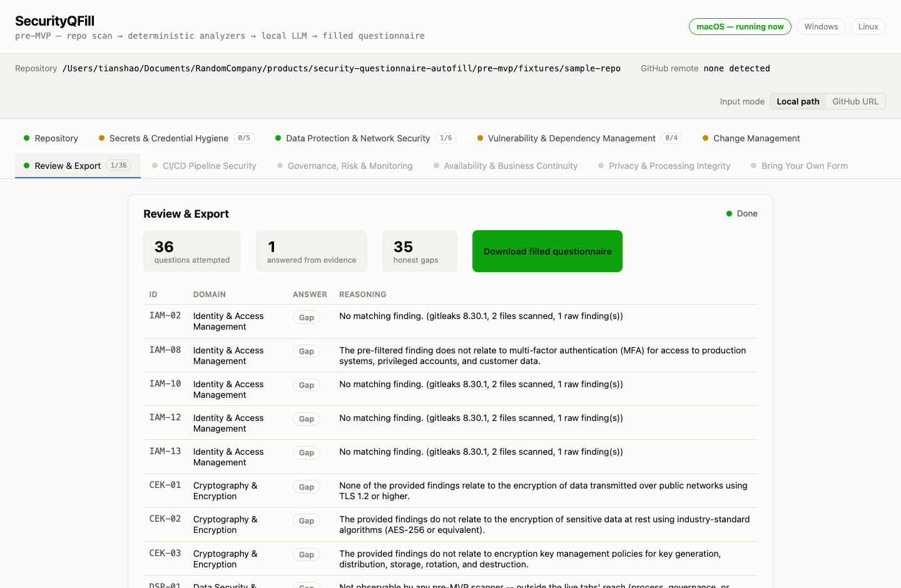
Task: Switch input mode to GitHub URL
Action: pyautogui.click(x=855, y=101)
